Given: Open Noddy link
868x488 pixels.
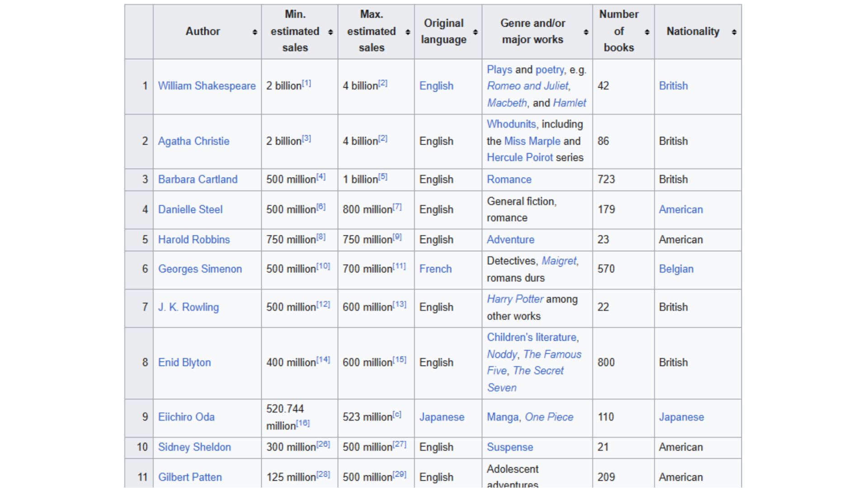Looking at the screenshot, I should pos(502,354).
